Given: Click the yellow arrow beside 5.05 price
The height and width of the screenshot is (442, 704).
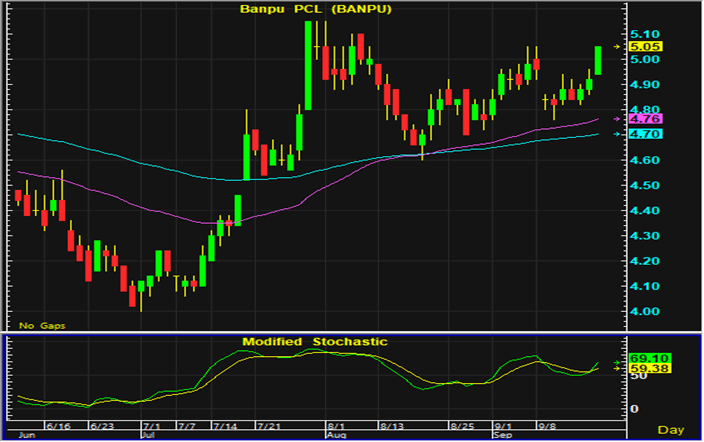Looking at the screenshot, I should pos(617,46).
